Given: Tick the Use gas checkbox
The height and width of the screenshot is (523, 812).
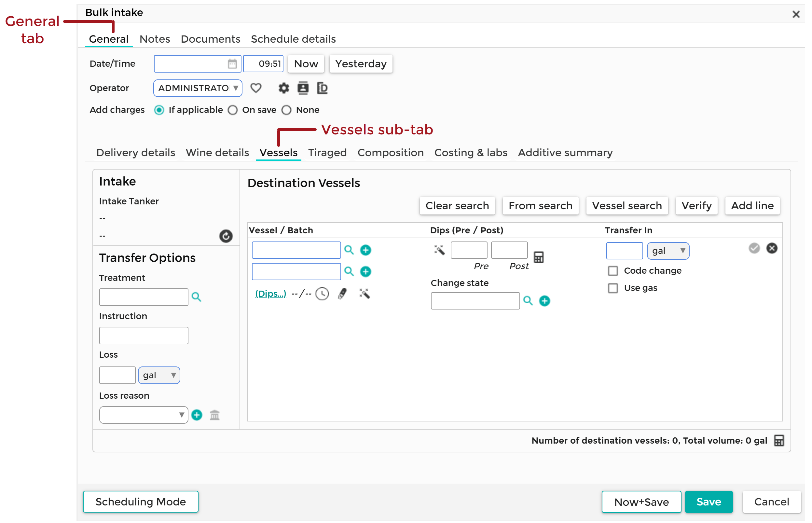Looking at the screenshot, I should [612, 288].
